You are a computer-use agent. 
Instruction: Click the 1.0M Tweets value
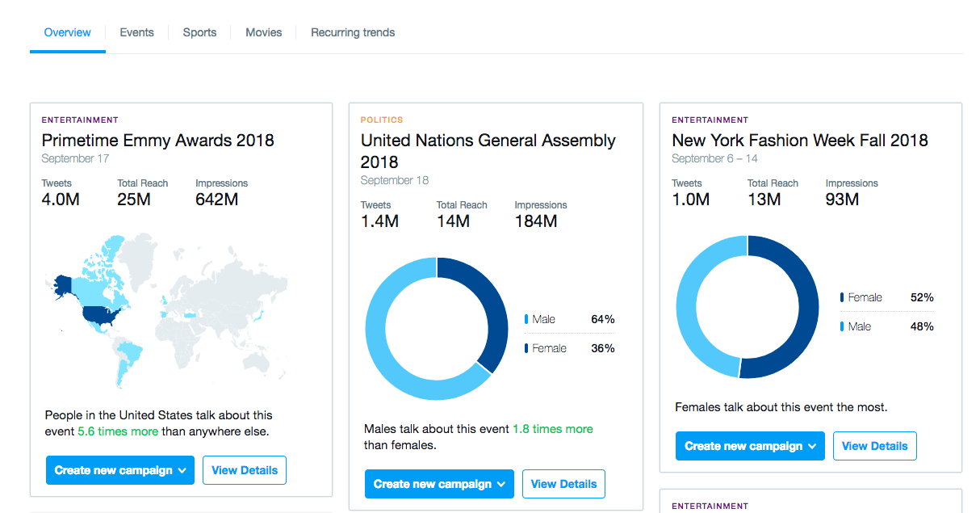click(x=691, y=199)
